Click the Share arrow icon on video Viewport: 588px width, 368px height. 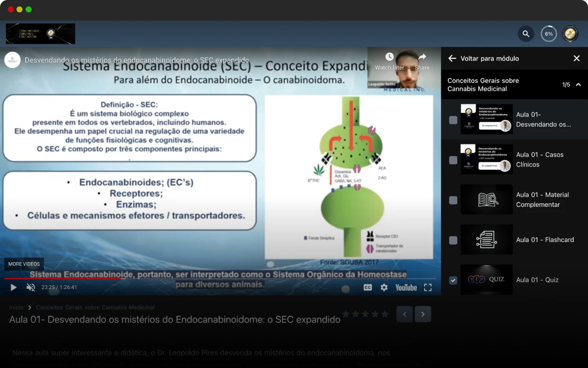point(422,57)
